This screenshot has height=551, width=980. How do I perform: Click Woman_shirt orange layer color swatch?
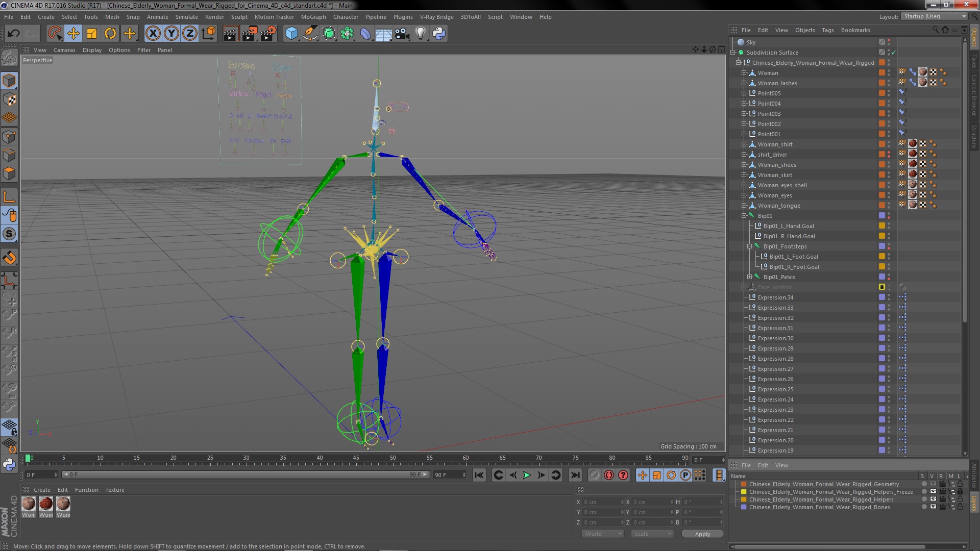tap(881, 144)
